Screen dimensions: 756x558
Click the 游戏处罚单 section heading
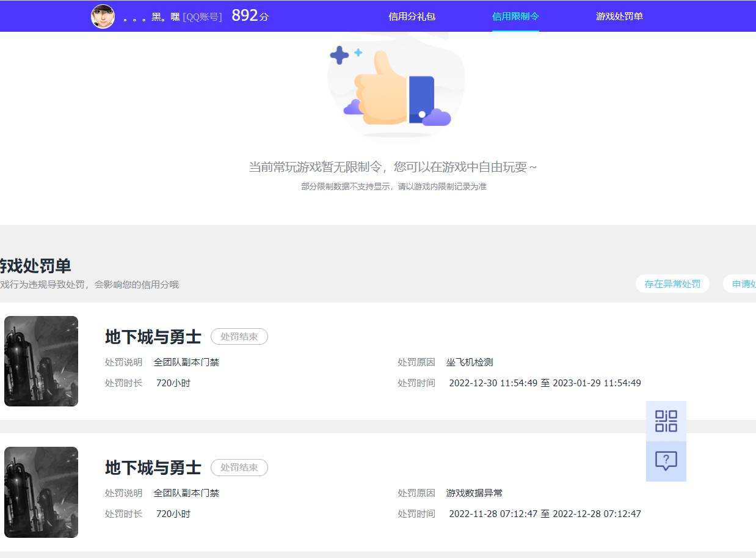35,266
